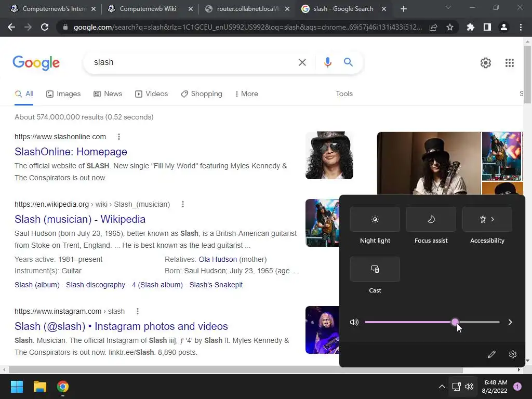
Task: Open the purple notification badge
Action: click(517, 387)
